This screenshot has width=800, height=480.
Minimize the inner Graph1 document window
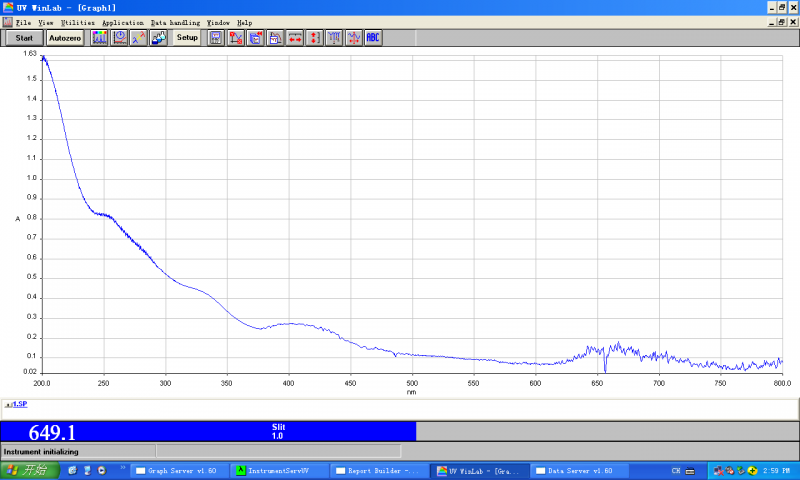tap(772, 22)
